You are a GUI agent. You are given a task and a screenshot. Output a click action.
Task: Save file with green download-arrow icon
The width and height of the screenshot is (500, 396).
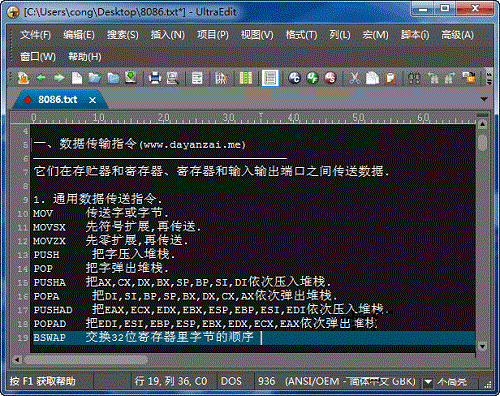point(131,78)
